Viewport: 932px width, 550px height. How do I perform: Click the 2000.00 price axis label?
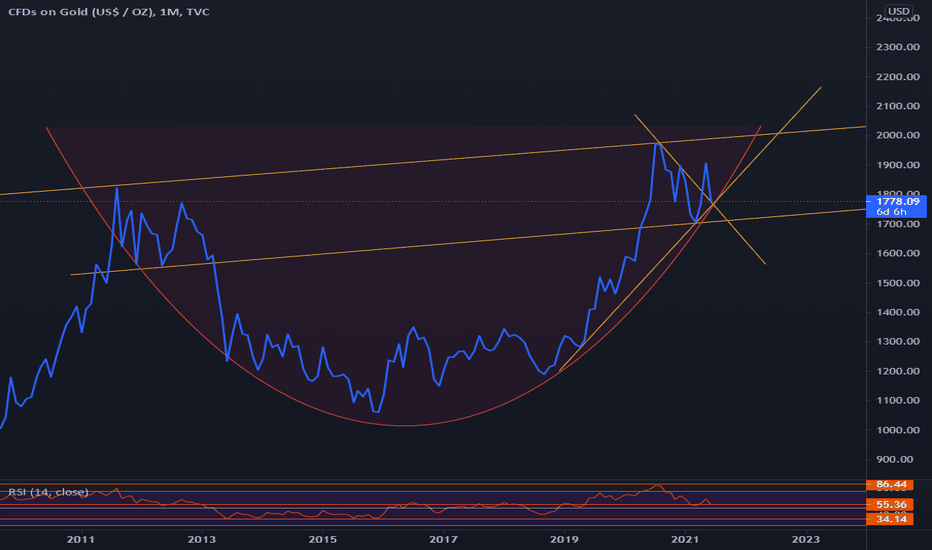(x=898, y=135)
